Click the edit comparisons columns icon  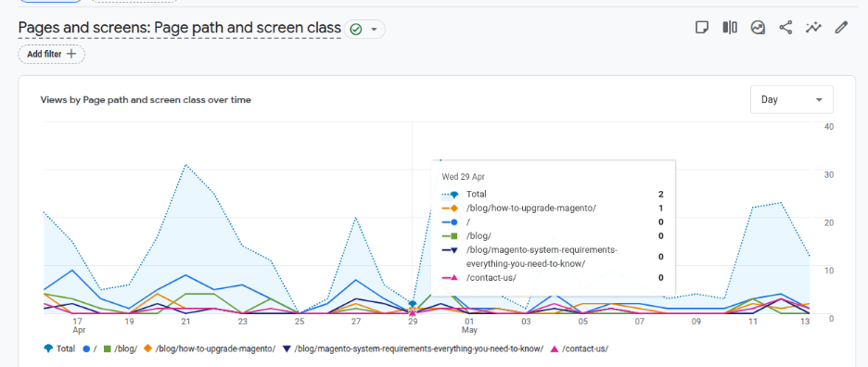tap(730, 27)
